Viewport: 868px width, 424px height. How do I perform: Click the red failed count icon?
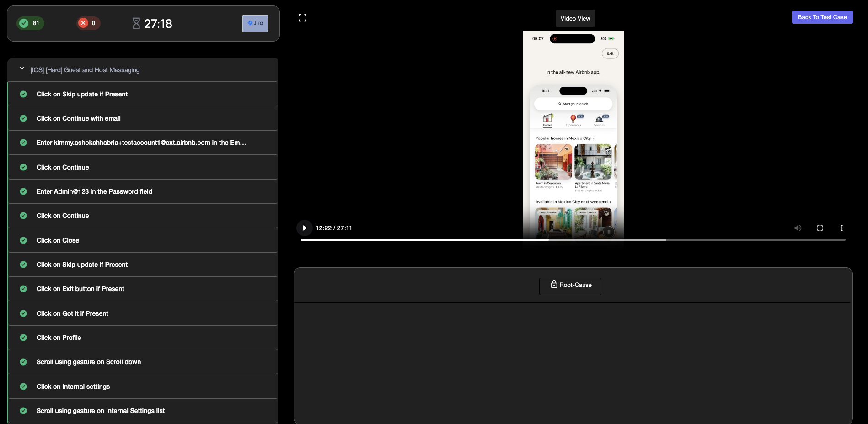[83, 23]
